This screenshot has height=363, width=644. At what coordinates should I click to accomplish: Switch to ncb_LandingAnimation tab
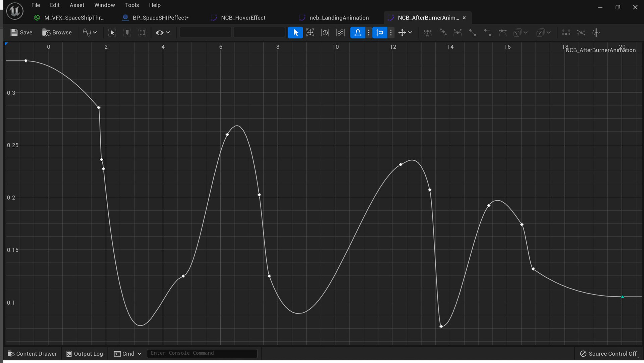click(x=334, y=18)
